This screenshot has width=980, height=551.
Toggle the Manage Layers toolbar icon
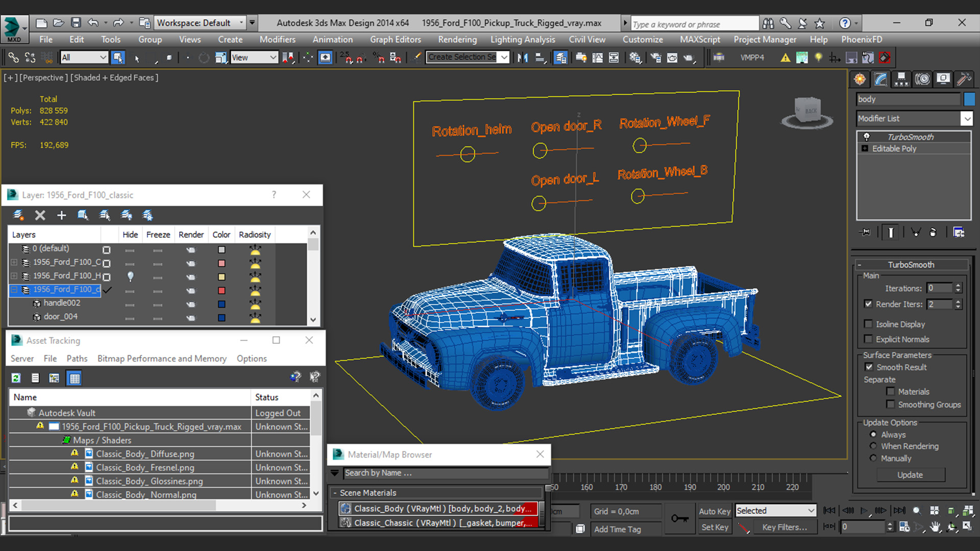point(560,58)
